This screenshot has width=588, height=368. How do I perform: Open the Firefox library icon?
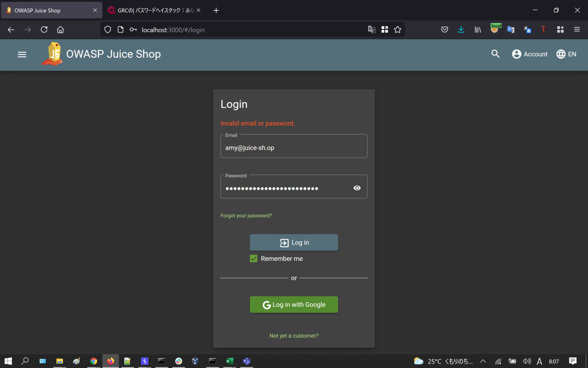point(478,29)
